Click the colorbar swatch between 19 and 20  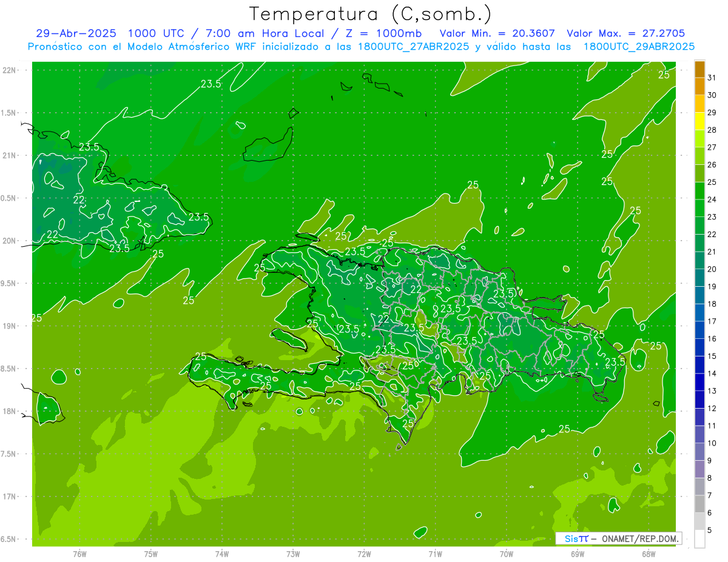pyautogui.click(x=699, y=278)
